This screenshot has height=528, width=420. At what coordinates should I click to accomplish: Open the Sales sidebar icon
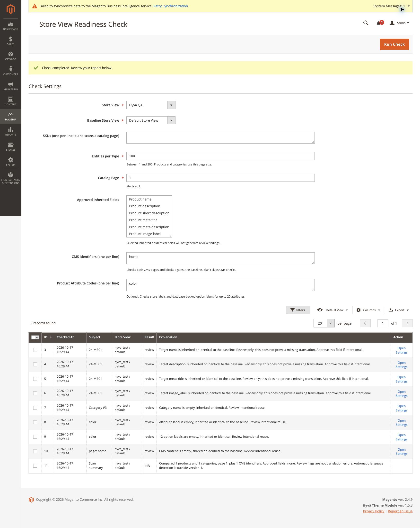tap(10, 41)
